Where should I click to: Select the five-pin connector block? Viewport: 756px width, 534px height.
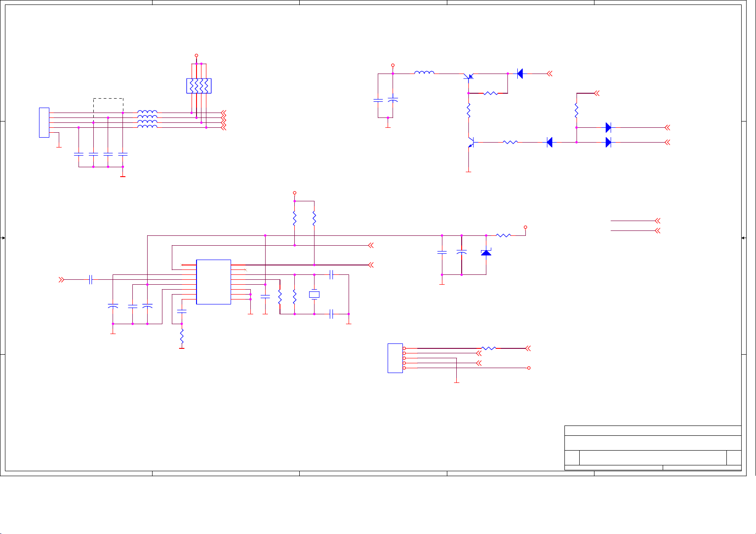(395, 358)
